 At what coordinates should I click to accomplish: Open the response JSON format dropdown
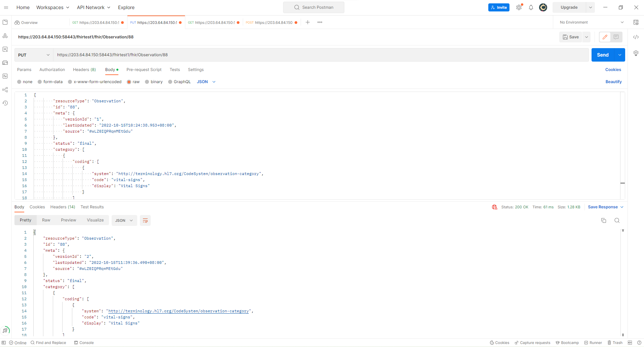click(124, 220)
